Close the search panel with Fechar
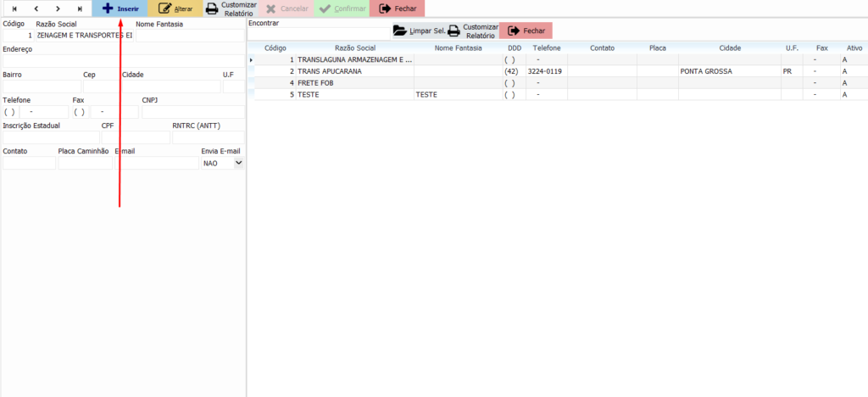The height and width of the screenshot is (397, 868). tap(526, 31)
